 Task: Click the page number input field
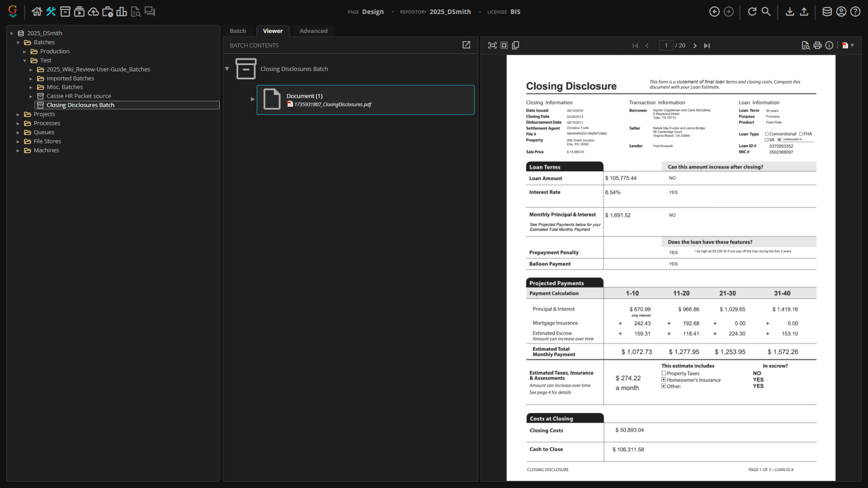[666, 45]
